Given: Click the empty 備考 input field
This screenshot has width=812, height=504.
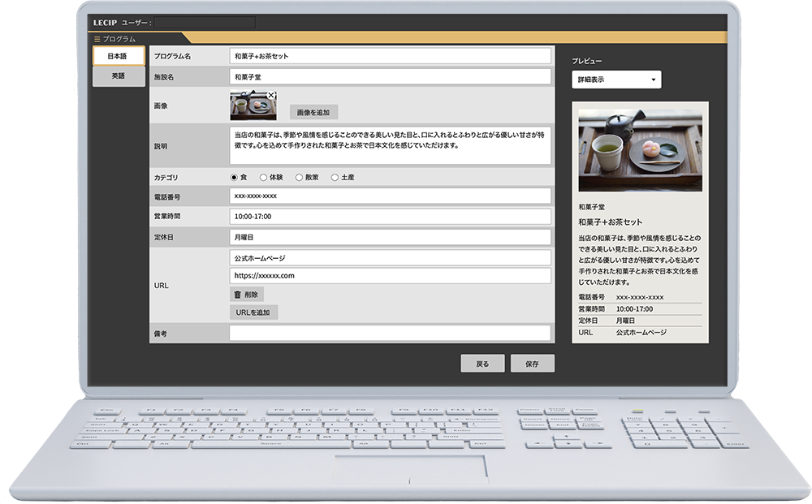Looking at the screenshot, I should coord(390,334).
